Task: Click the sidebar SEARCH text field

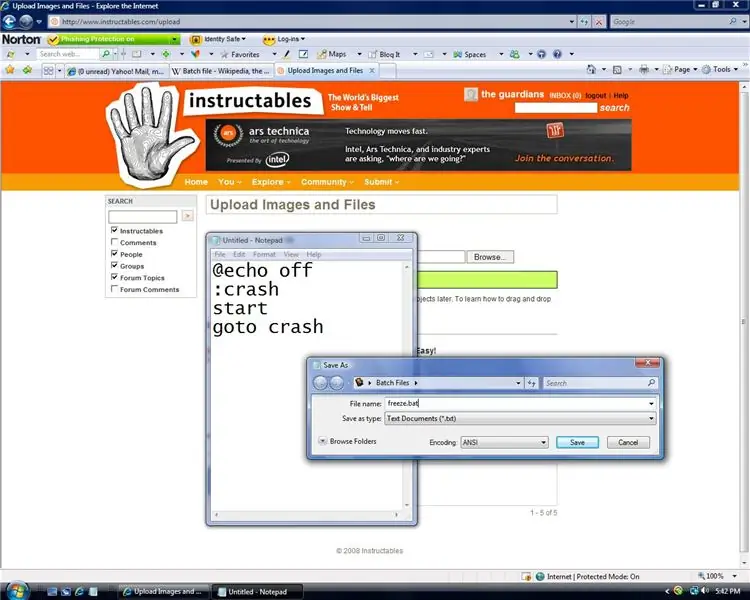Action: tap(143, 217)
